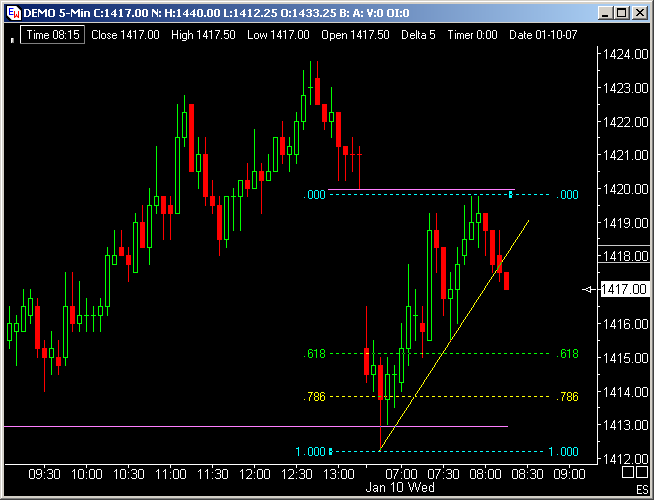654x500 pixels.
Task: Click the 08:30 time axis label
Action: (528, 474)
